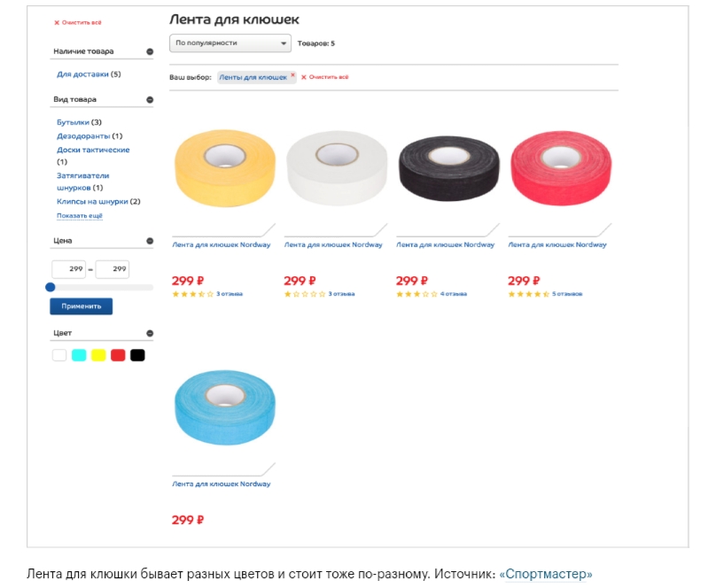Open the 'Бутылки' category filter link
This screenshot has height=588, width=708.
tap(73, 122)
